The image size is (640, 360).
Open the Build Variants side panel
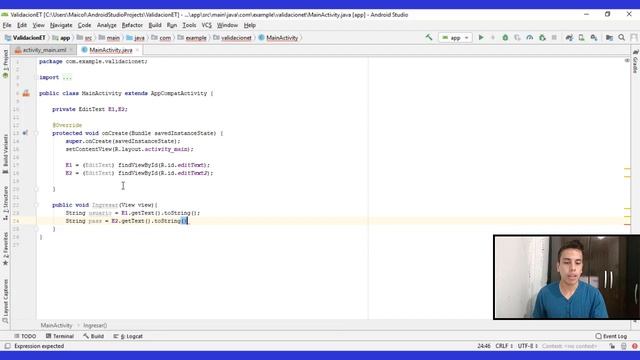[5, 154]
